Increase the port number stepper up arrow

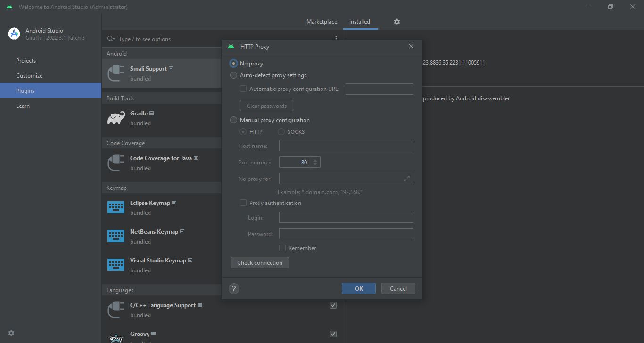coord(315,160)
